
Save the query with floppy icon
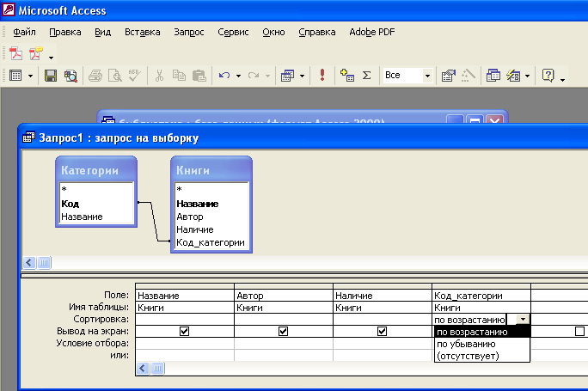(x=51, y=76)
